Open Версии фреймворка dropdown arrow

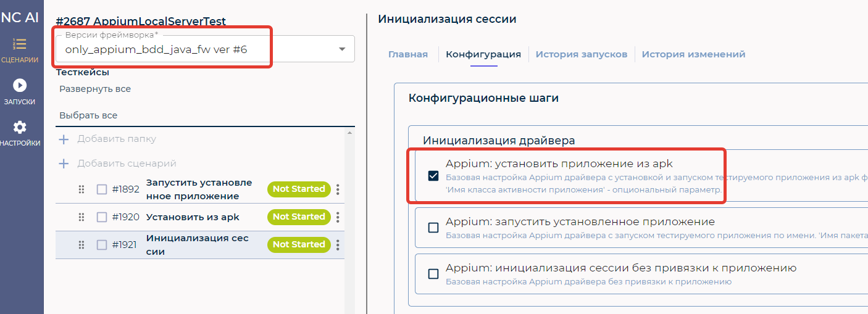tap(342, 49)
